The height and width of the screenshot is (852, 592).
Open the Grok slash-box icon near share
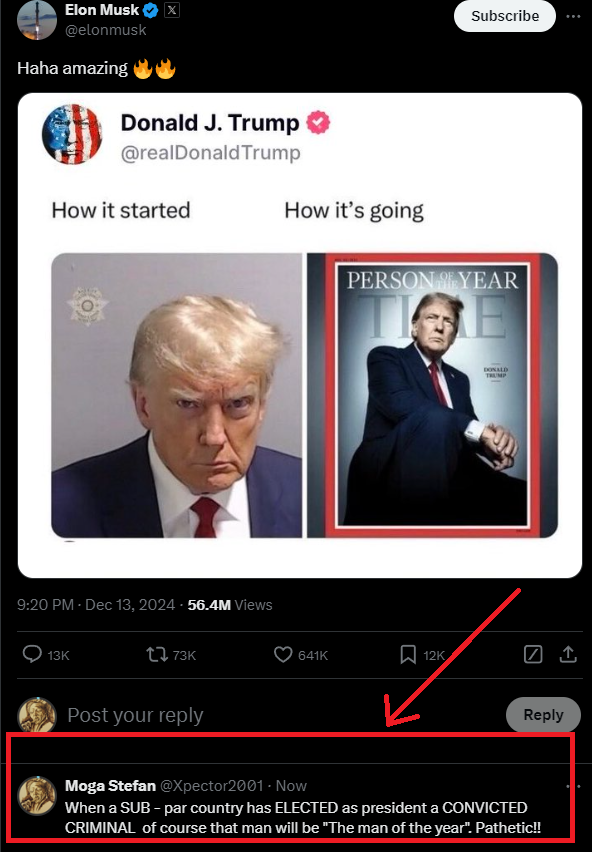533,654
